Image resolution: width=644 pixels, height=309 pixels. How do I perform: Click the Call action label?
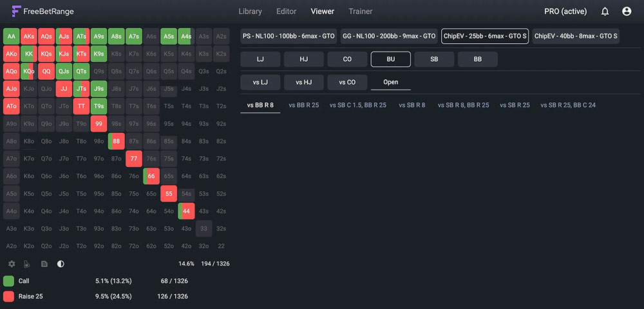24,281
